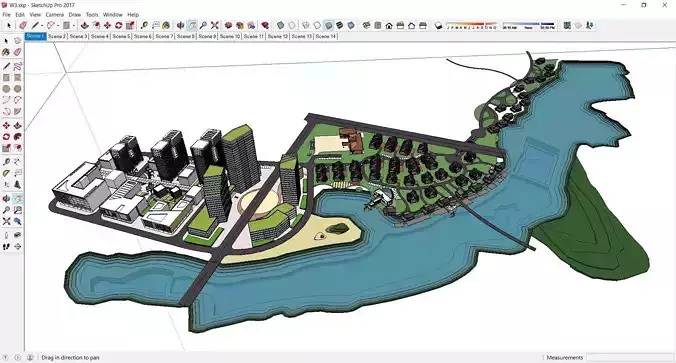Select the Axes tool in left palette
The width and height of the screenshot is (676, 363).
click(6, 185)
